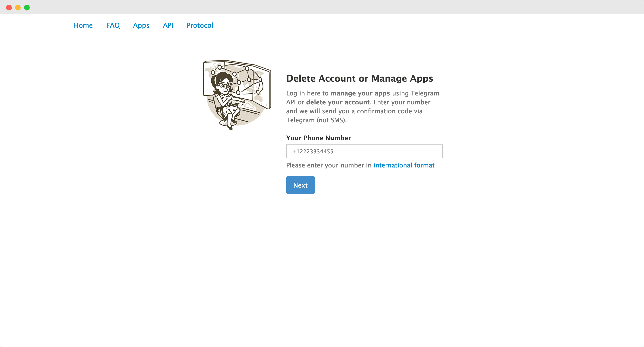Open the Home navigation link

click(83, 25)
